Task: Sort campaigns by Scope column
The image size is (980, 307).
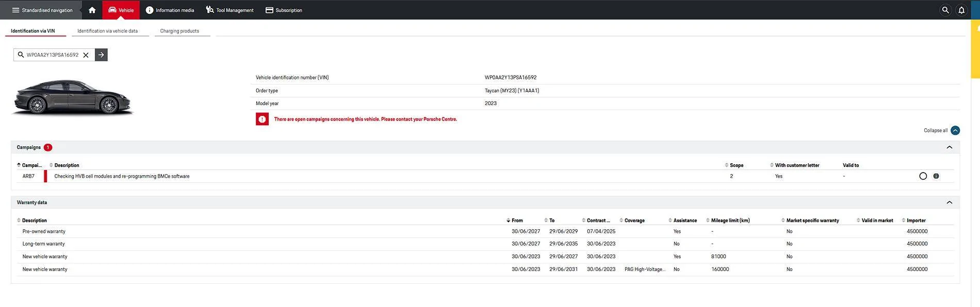Action: (x=734, y=165)
